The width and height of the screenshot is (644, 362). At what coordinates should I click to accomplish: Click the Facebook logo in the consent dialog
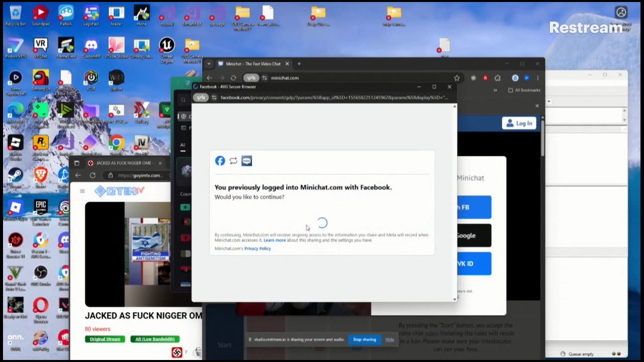click(x=220, y=161)
